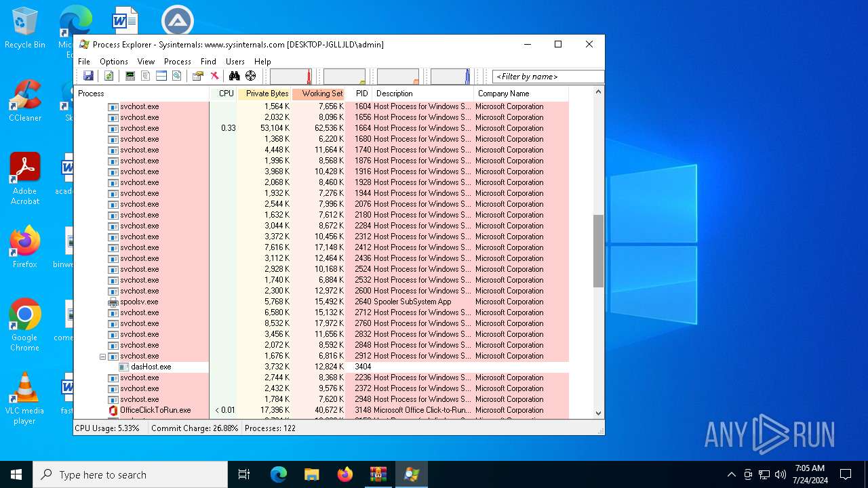Open Firefox from the taskbar
Viewport: 868px width, 488px height.
(x=345, y=474)
